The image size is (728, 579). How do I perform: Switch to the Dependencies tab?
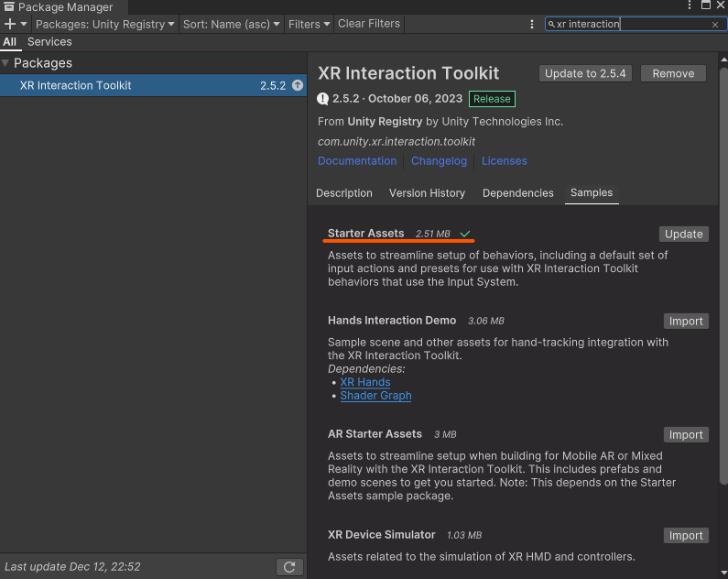pos(517,193)
